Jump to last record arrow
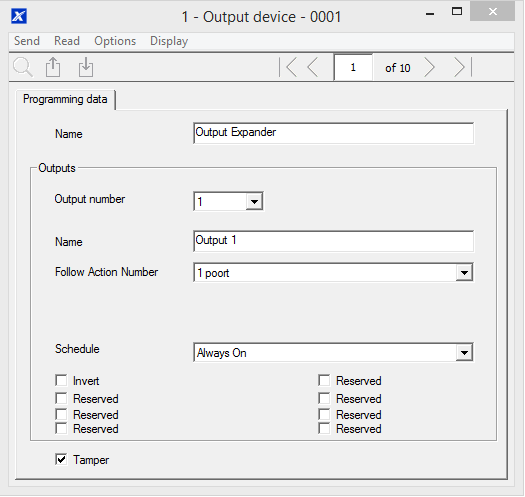The image size is (525, 497). 463,67
